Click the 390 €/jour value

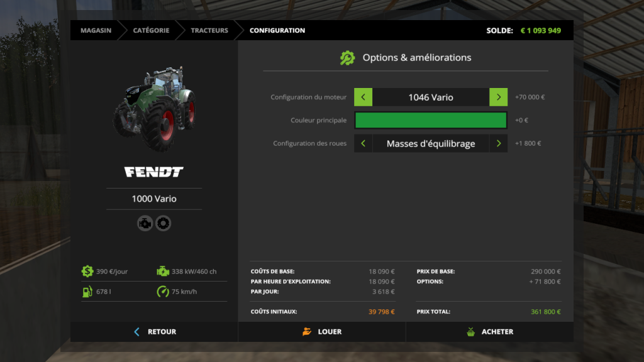tap(112, 271)
